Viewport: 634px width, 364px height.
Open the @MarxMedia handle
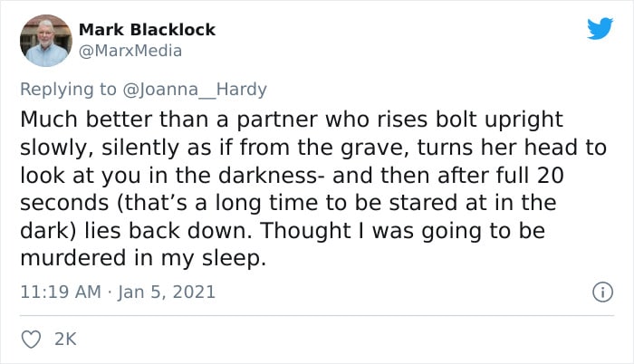pos(131,51)
